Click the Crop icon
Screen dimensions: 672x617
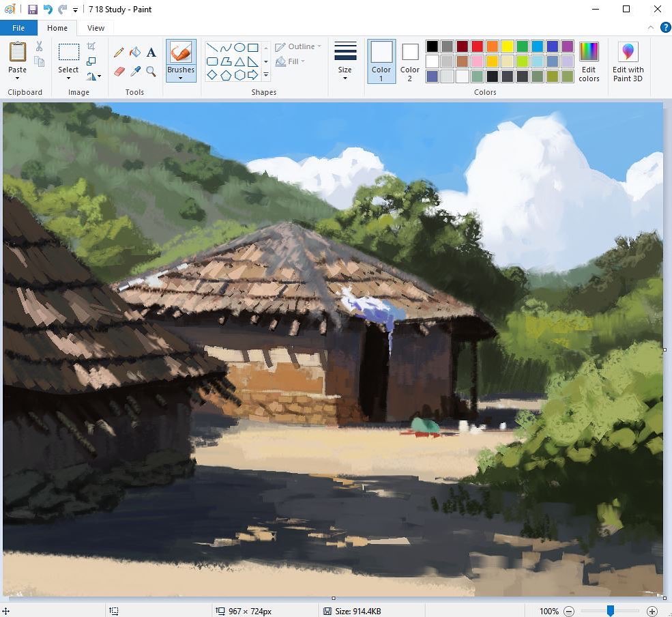click(91, 46)
